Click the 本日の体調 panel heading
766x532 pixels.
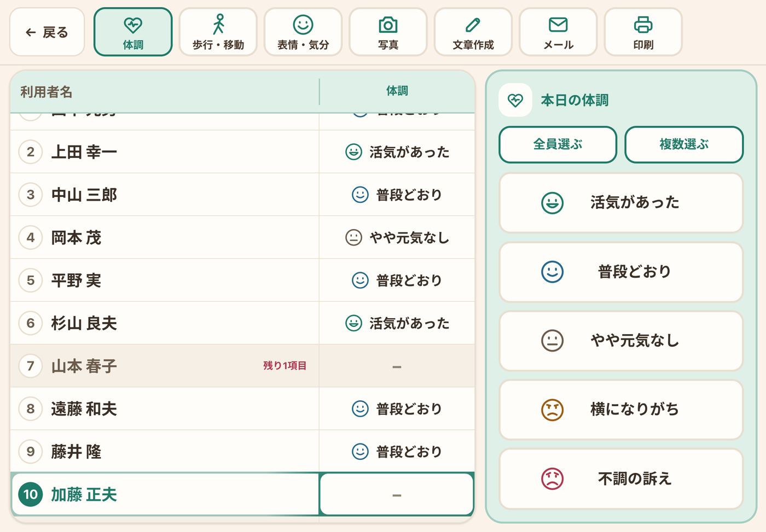click(x=574, y=100)
